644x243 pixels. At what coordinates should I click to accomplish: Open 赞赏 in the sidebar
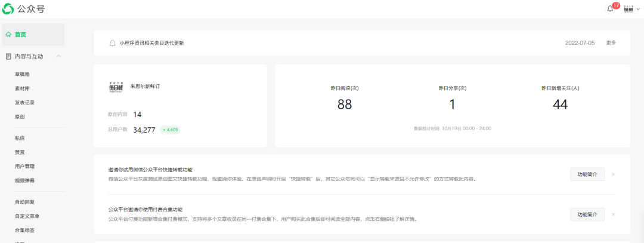pyautogui.click(x=20, y=152)
